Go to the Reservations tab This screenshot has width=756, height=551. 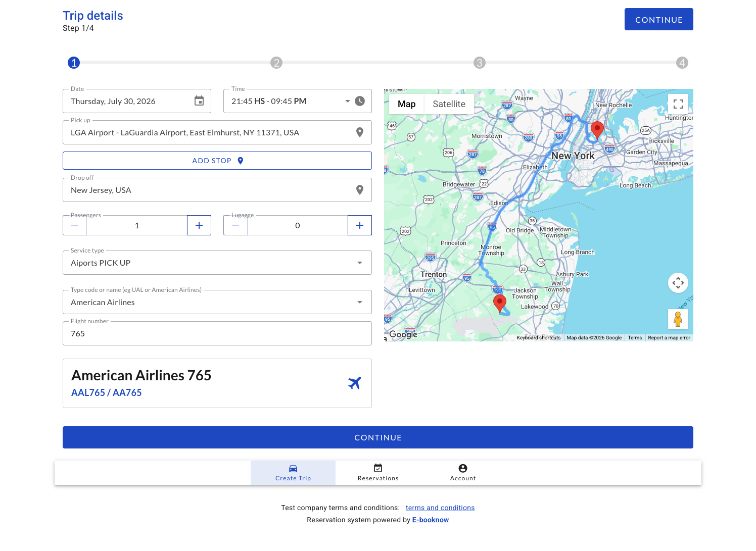[378, 473]
